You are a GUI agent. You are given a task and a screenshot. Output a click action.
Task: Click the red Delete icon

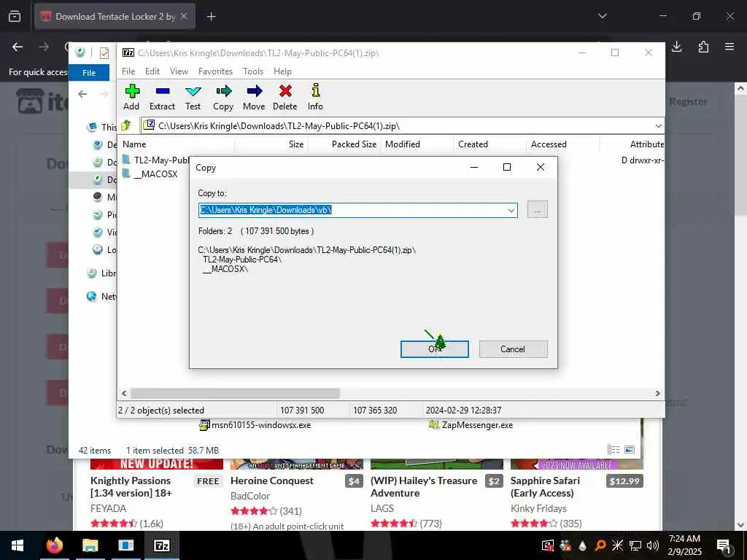point(285,97)
